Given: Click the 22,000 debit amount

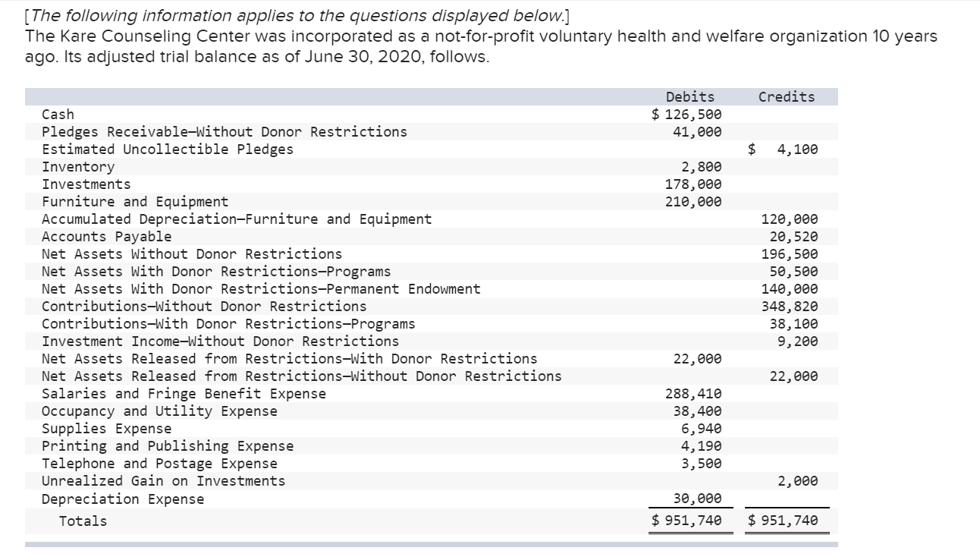Looking at the screenshot, I should coord(697,359).
